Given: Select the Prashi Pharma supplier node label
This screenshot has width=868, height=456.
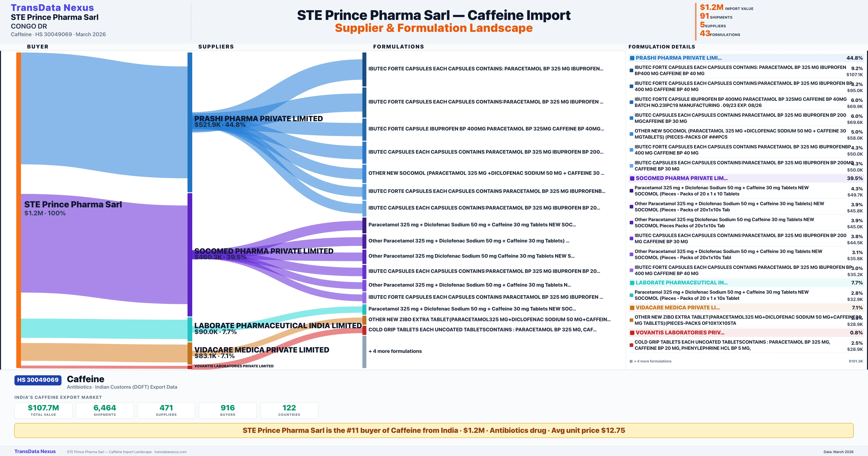Looking at the screenshot, I should 258,119.
